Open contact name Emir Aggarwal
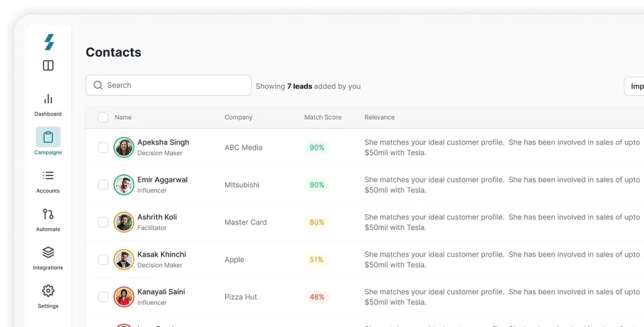This screenshot has height=327, width=644. 162,179
